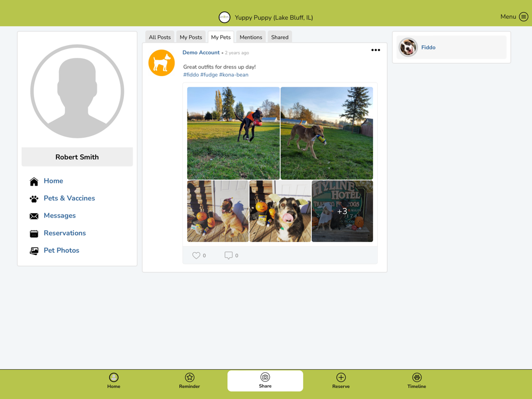
Task: Like the post with the heart icon
Action: click(196, 255)
